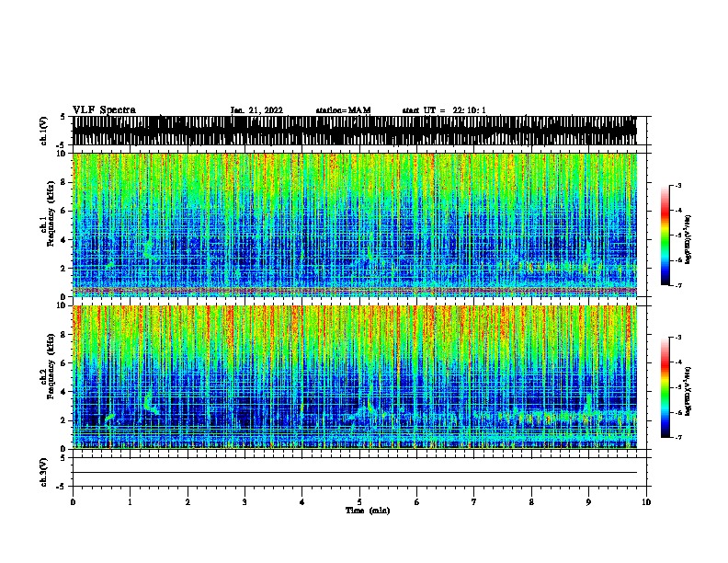Click the "Time (min)" x-axis label
This screenshot has width=728, height=563.
(368, 511)
